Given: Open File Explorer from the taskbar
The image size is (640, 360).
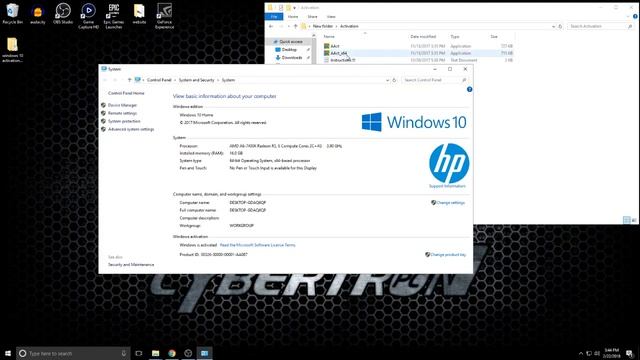Looking at the screenshot, I should pyautogui.click(x=156, y=353).
